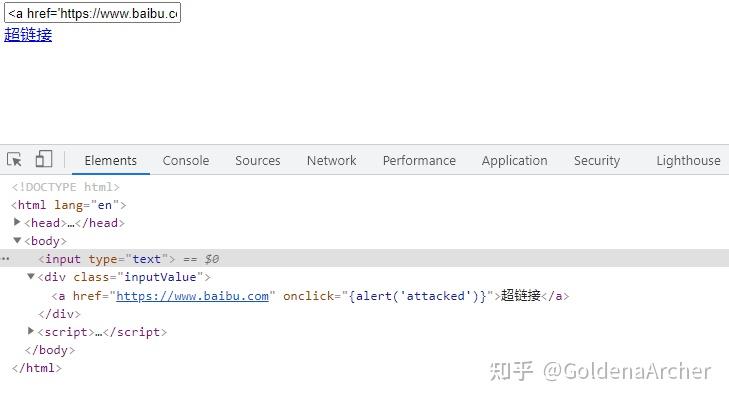Collapse the body element node

click(x=17, y=240)
